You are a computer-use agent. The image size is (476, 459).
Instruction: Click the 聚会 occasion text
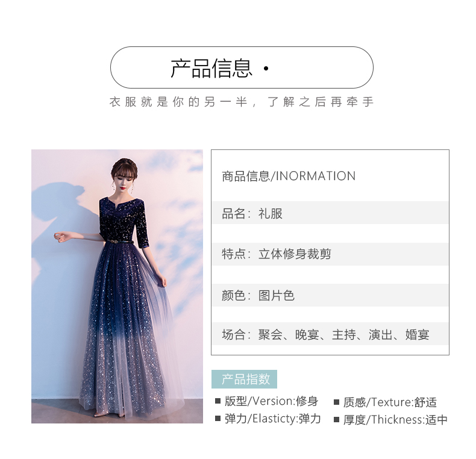pyautogui.click(x=270, y=334)
